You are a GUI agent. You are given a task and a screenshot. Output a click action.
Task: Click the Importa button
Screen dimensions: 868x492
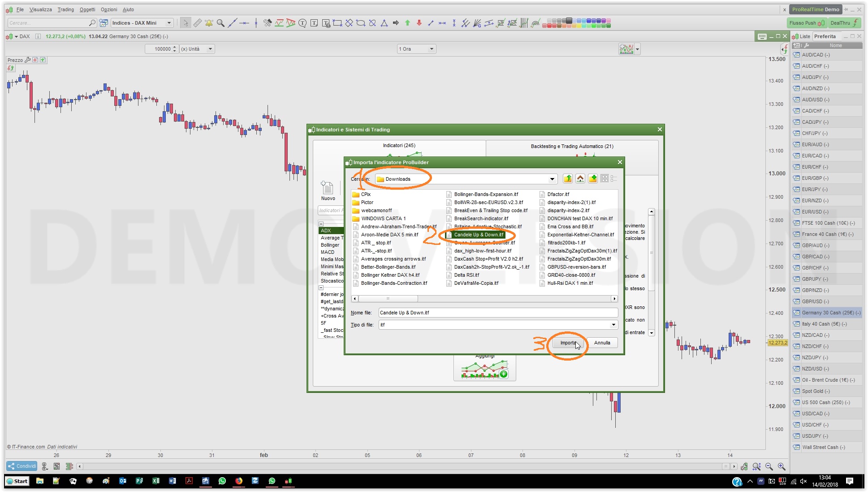coord(567,343)
